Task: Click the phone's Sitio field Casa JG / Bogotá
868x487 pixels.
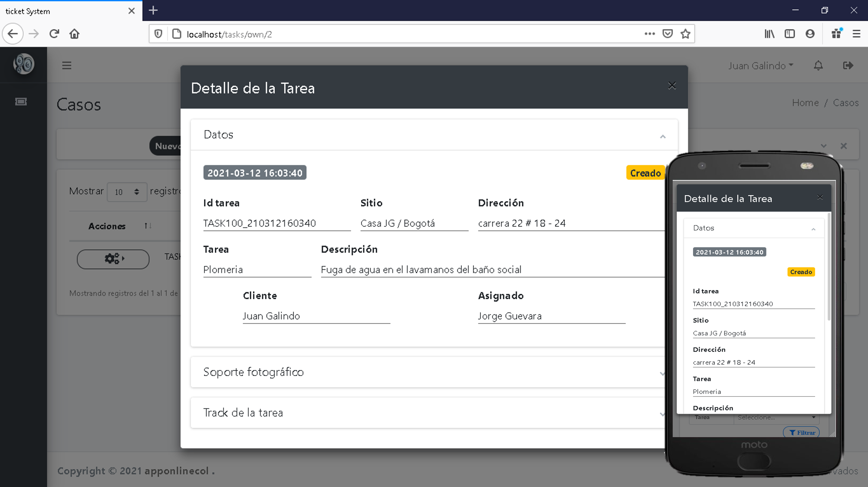Action: coord(754,333)
